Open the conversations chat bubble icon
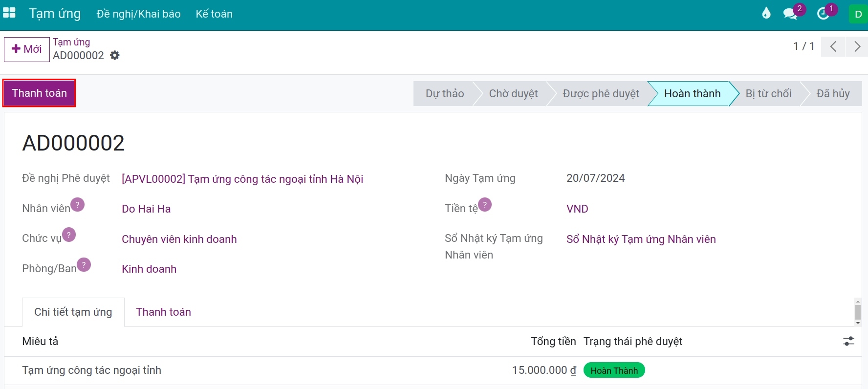This screenshot has width=868, height=389. (790, 13)
